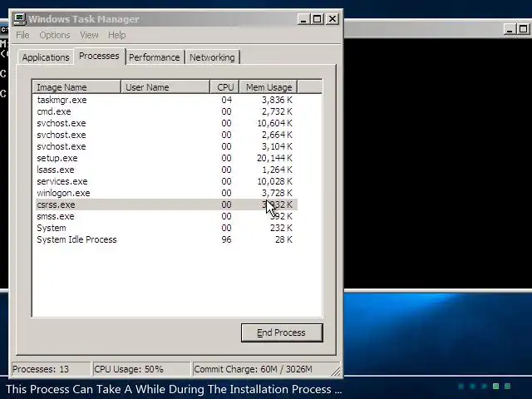Select svchost.exe using 3,104 K
Viewport: 532px width, 399px height.
pyautogui.click(x=166, y=146)
